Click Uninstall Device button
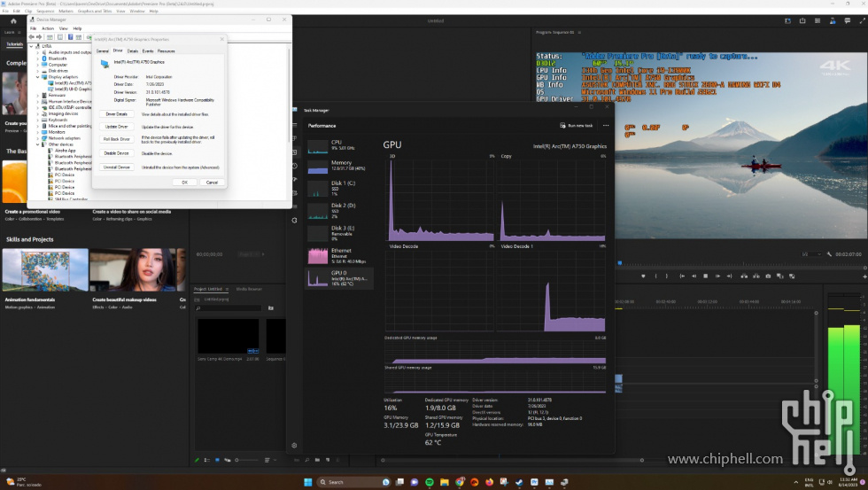The height and width of the screenshot is (490, 868). pyautogui.click(x=116, y=167)
